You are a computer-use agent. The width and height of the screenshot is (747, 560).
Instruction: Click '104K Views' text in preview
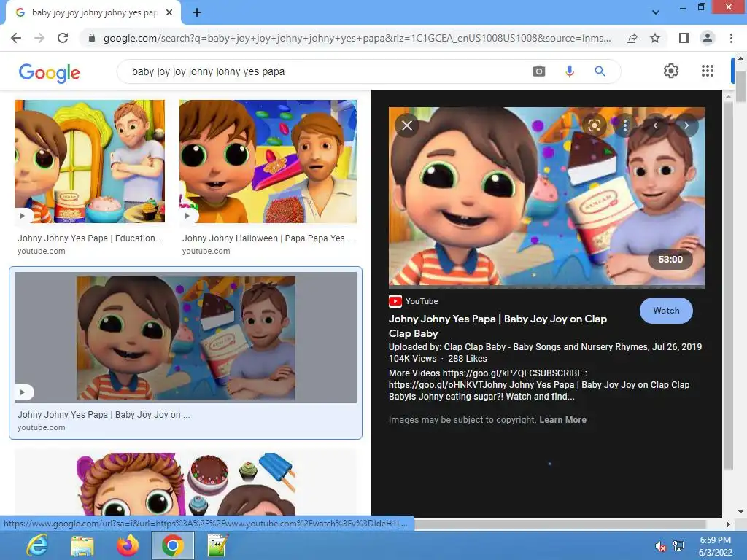click(x=413, y=359)
